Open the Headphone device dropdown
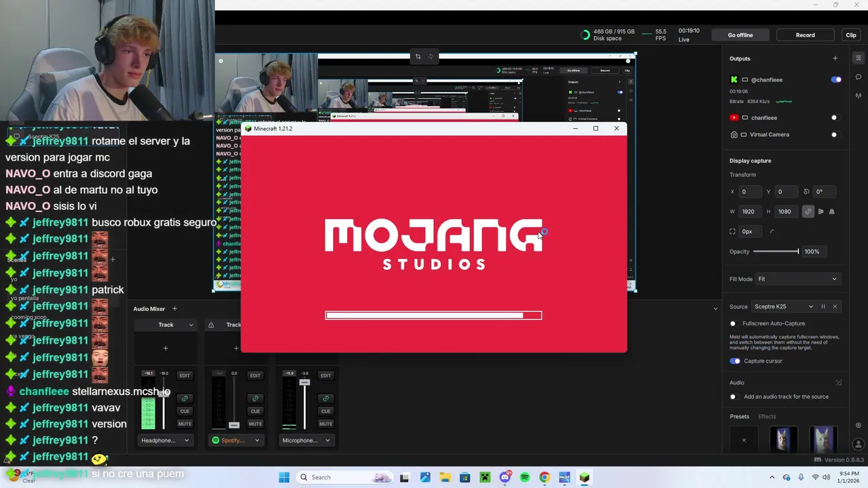The image size is (868, 488). [x=165, y=441]
